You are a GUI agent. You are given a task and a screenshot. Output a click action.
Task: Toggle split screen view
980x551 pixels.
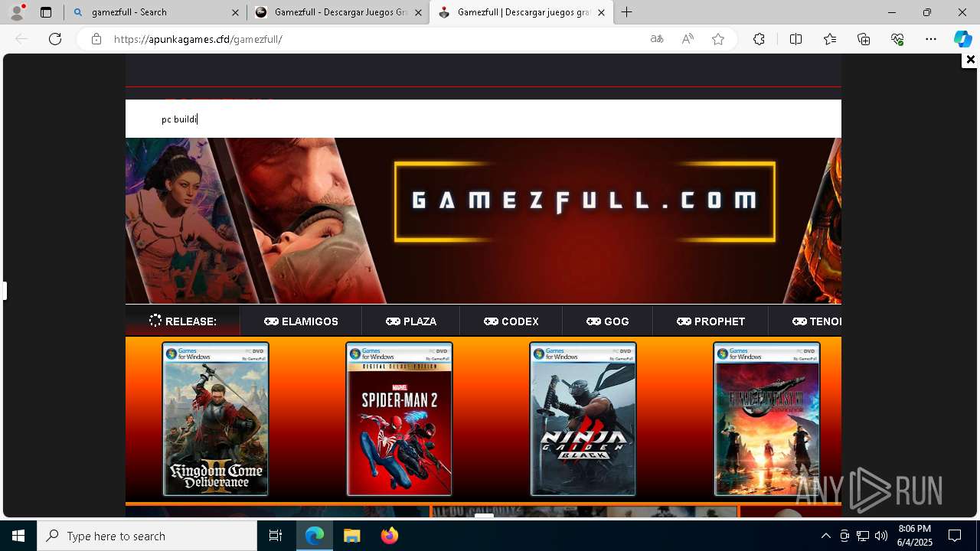point(795,39)
